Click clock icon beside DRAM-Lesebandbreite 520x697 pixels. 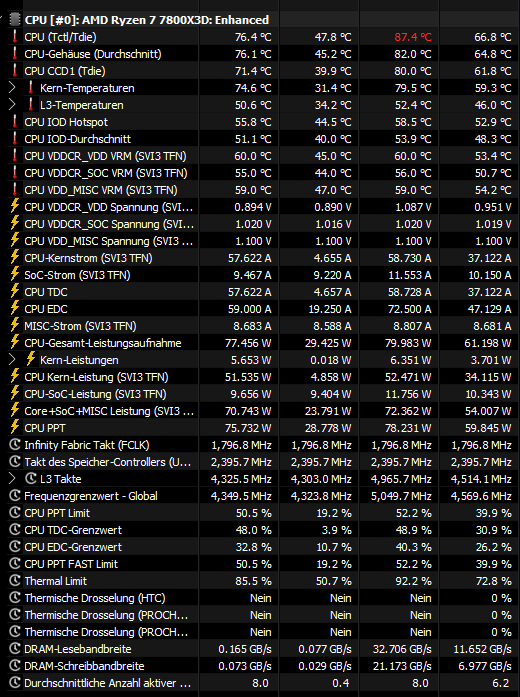point(15,649)
